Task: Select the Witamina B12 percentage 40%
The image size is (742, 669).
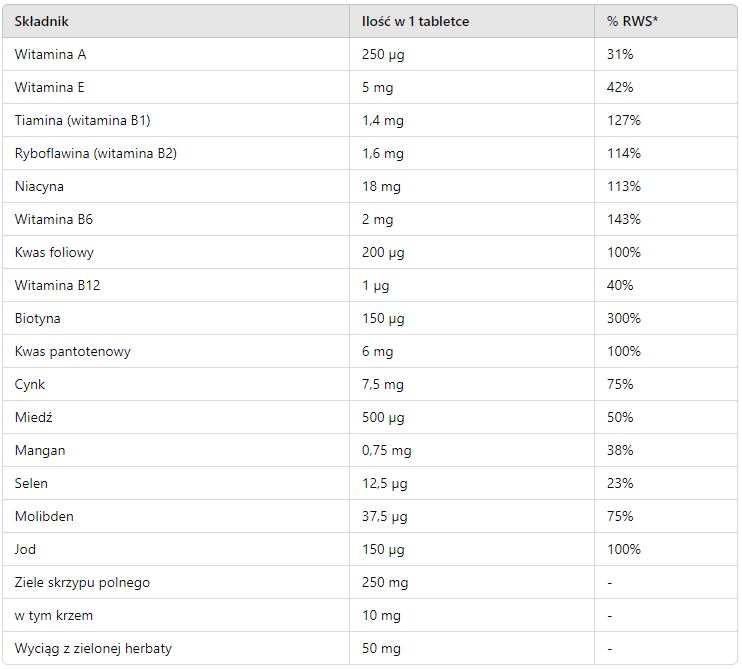Action: coord(620,285)
